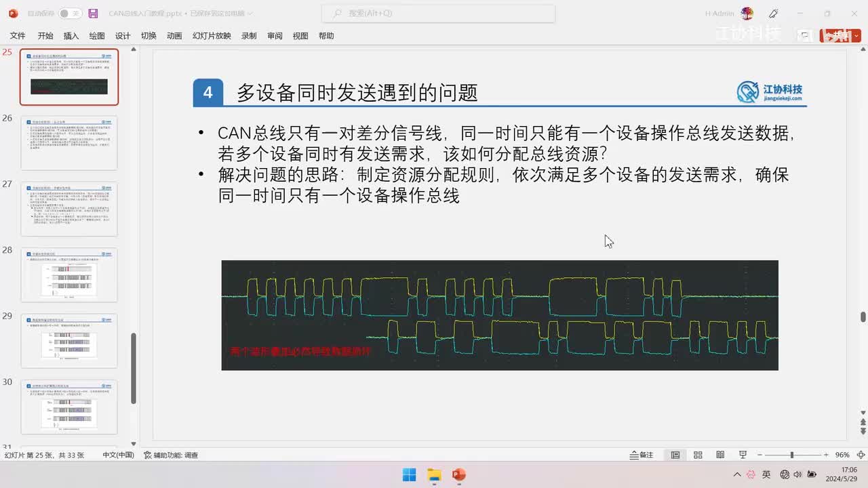This screenshot has height=488, width=868.
Task: Open the 文件 menu
Action: (x=18, y=36)
